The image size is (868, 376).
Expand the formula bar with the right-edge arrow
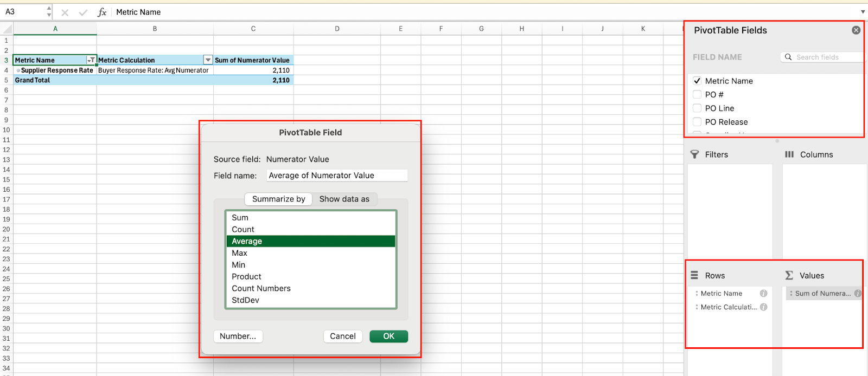(x=863, y=12)
